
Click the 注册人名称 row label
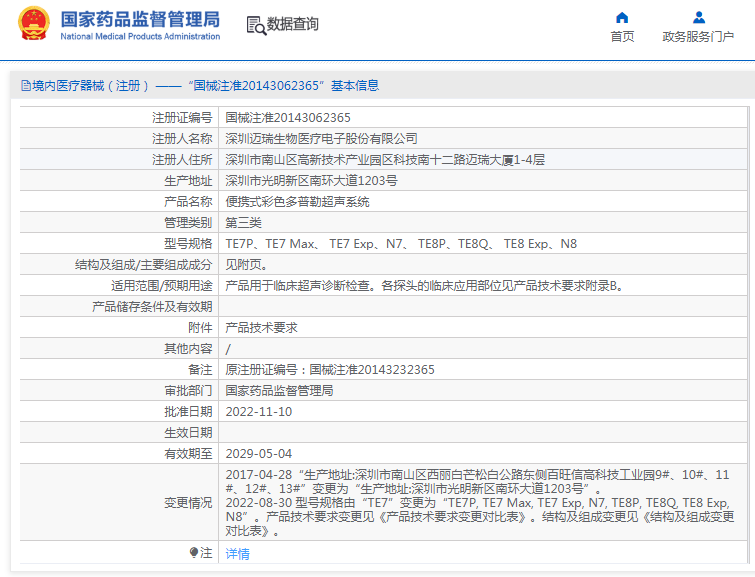point(182,139)
